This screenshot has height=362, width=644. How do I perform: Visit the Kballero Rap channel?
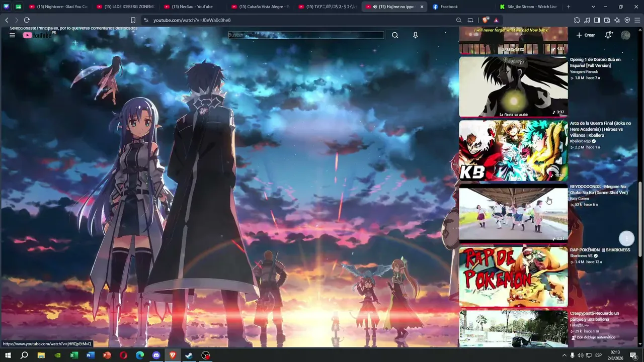[x=580, y=141]
